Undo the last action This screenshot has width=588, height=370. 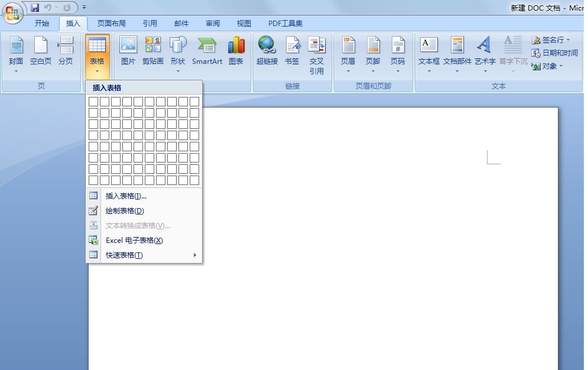pyautogui.click(x=48, y=7)
